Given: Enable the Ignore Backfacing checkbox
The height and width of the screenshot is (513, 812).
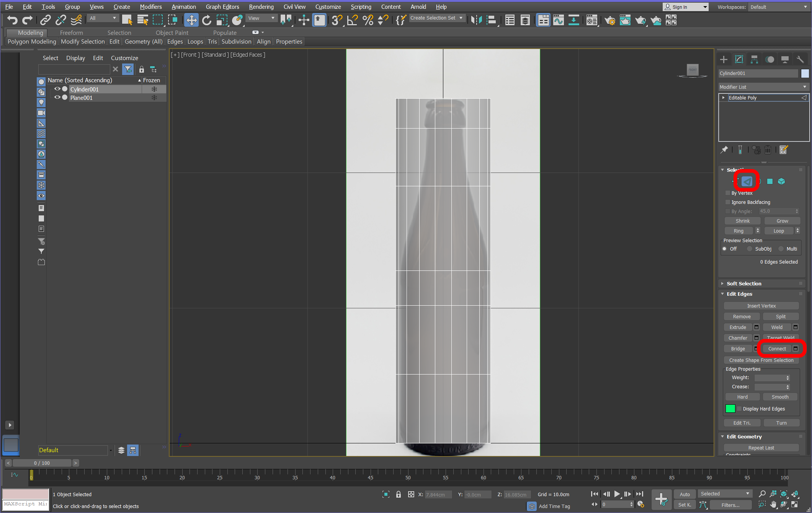Looking at the screenshot, I should (728, 202).
